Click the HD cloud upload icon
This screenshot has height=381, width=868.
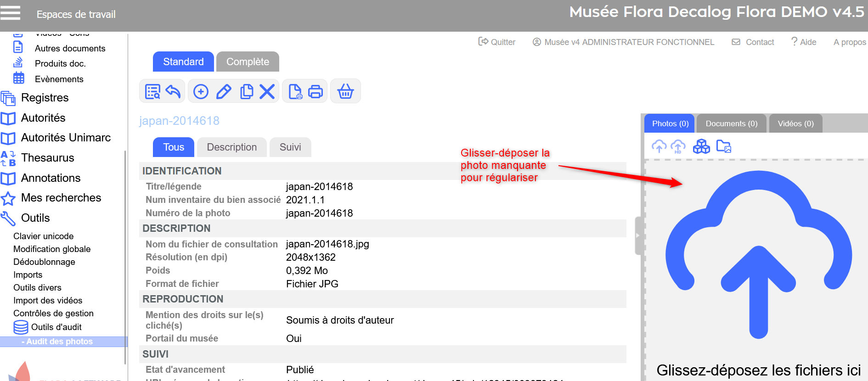coord(678,147)
